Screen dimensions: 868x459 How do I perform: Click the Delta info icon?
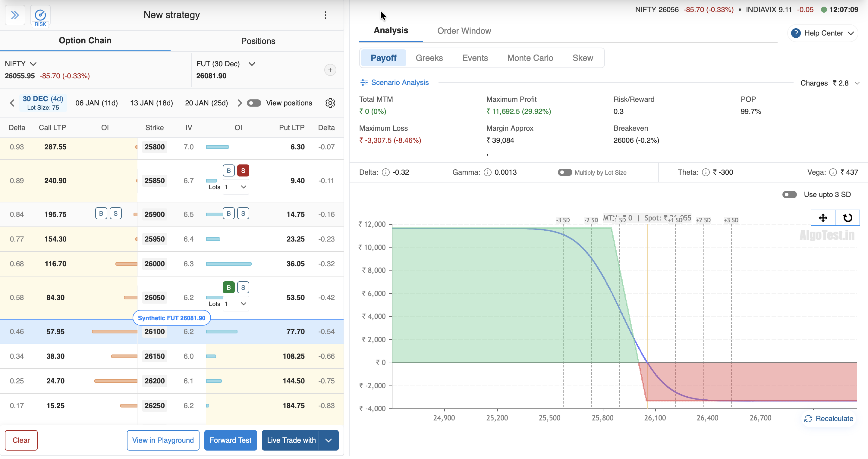(385, 172)
